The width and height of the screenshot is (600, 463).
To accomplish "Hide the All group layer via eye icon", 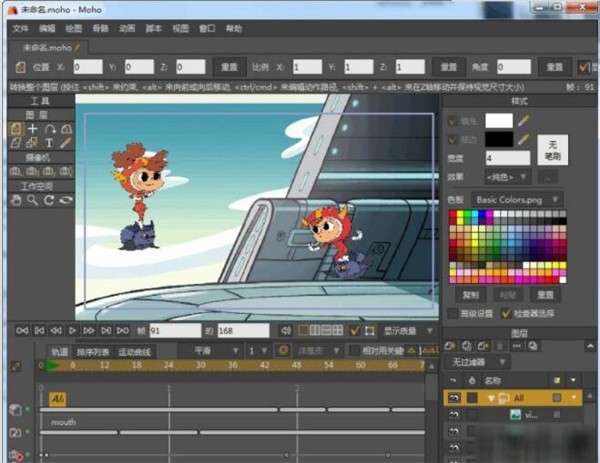I will pos(454,398).
